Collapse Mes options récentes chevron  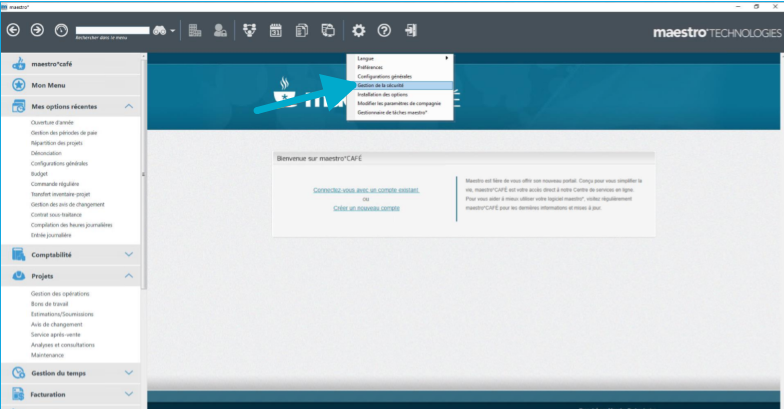pos(128,106)
